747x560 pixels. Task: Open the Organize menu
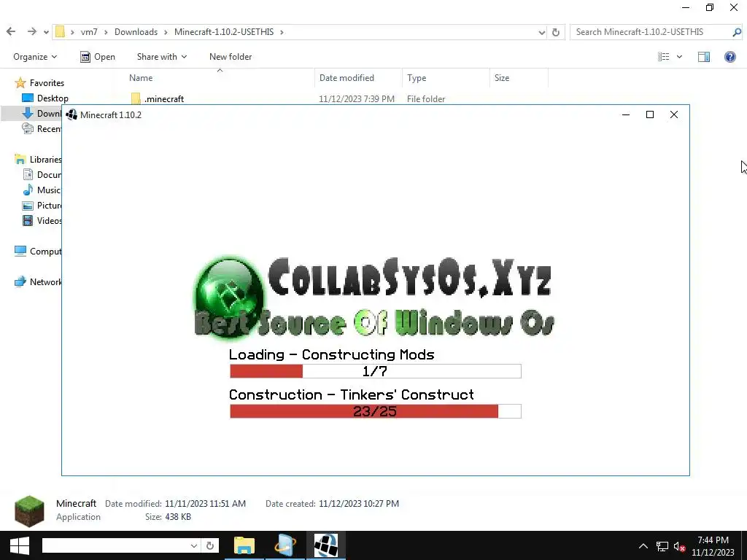coord(35,57)
